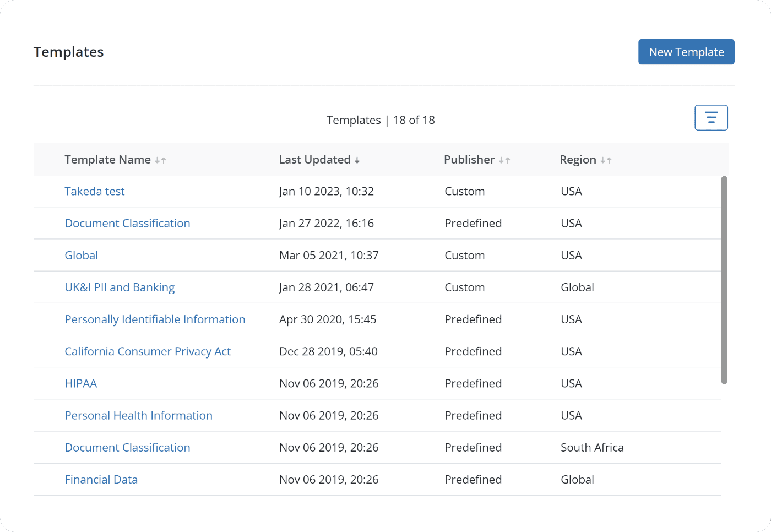Open the HIPAA template
Viewport: 771px width, 532px height.
[x=81, y=383]
